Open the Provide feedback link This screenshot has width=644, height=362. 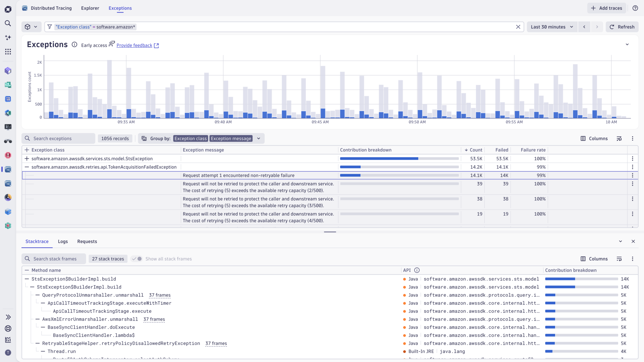point(135,45)
